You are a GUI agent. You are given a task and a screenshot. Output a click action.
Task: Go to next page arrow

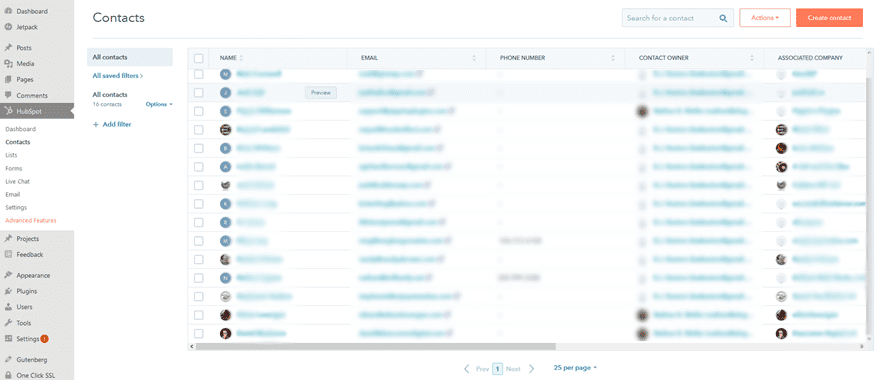pos(531,369)
